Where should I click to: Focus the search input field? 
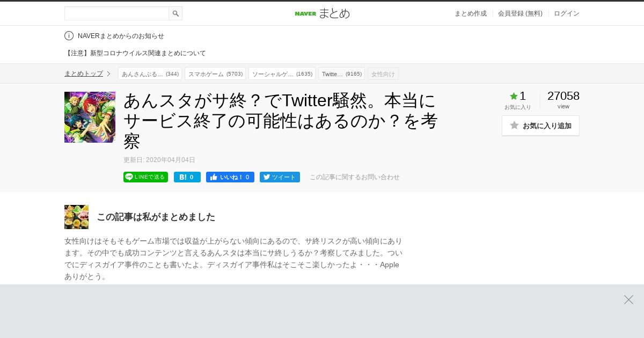click(x=116, y=13)
